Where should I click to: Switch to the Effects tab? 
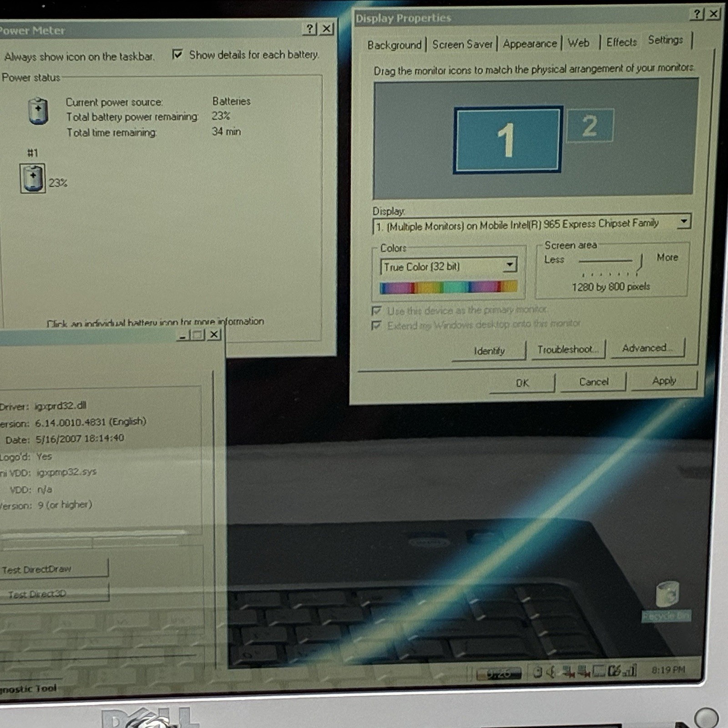point(622,42)
